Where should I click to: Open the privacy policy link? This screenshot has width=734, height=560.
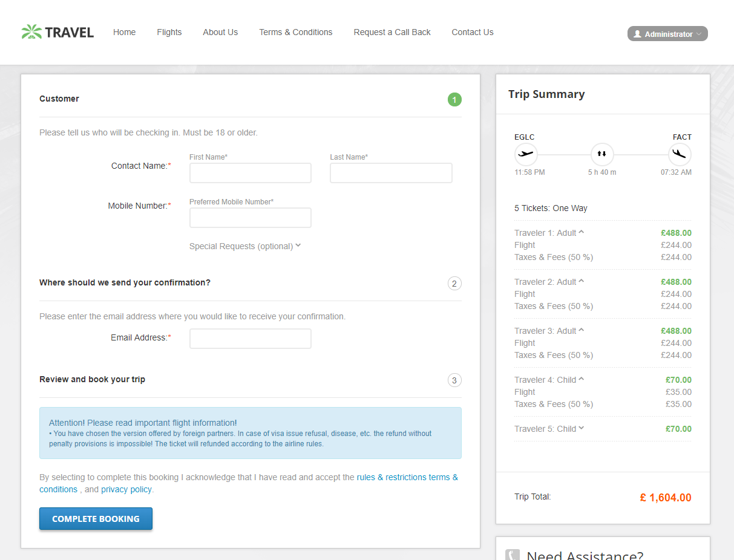click(x=126, y=489)
